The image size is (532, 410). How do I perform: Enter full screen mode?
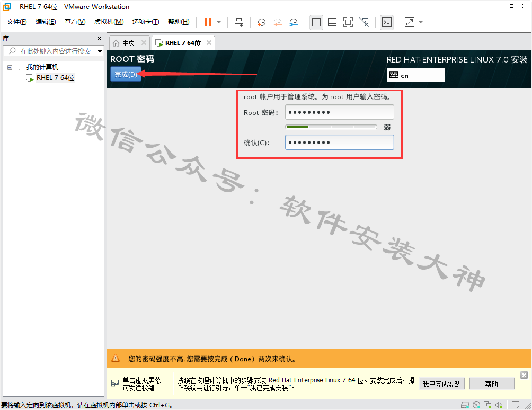[348, 22]
